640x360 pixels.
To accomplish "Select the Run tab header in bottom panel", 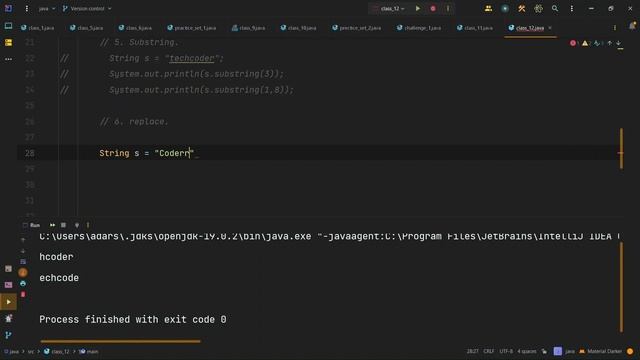I will pyautogui.click(x=32, y=225).
